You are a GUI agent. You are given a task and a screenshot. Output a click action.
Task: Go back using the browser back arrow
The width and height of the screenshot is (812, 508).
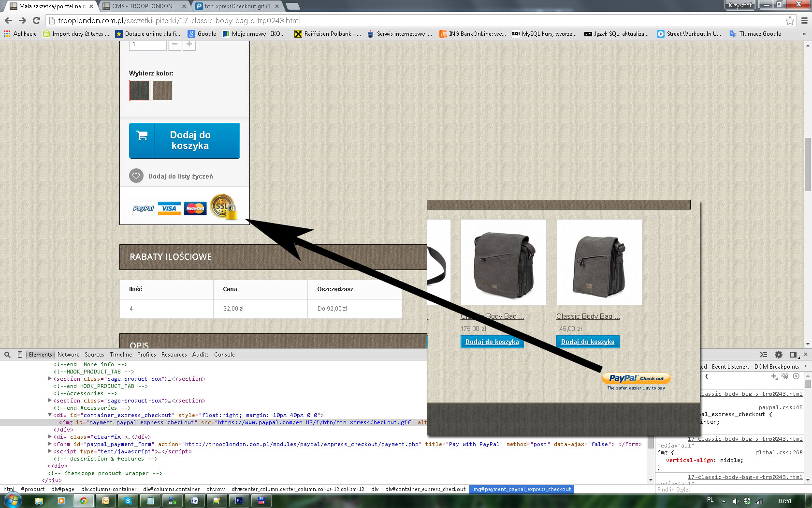click(x=8, y=20)
